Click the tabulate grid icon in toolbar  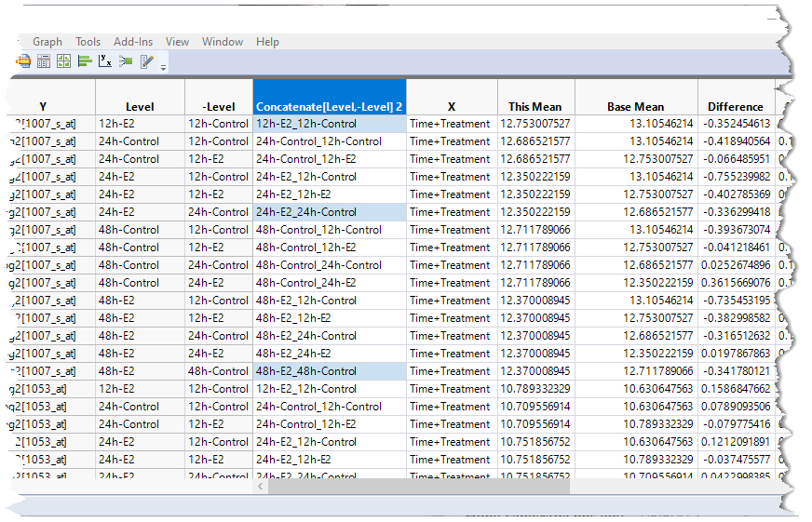(x=63, y=61)
